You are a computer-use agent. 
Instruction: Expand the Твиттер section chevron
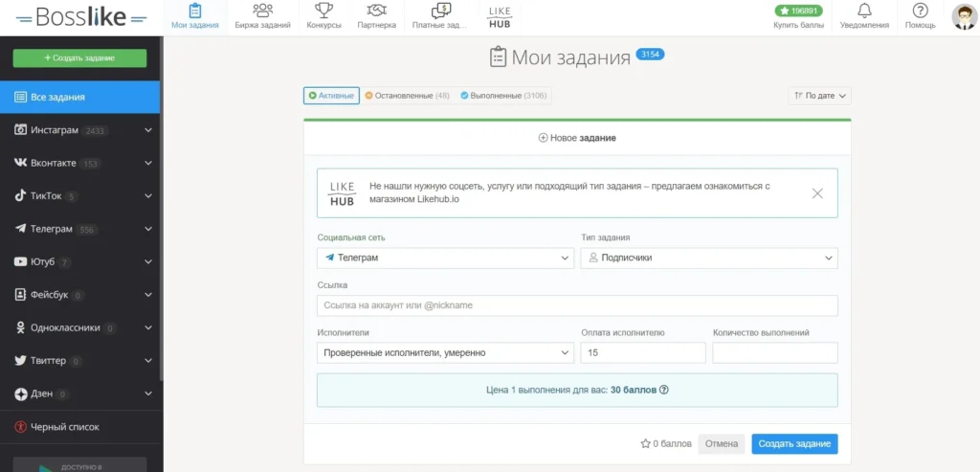point(148,361)
